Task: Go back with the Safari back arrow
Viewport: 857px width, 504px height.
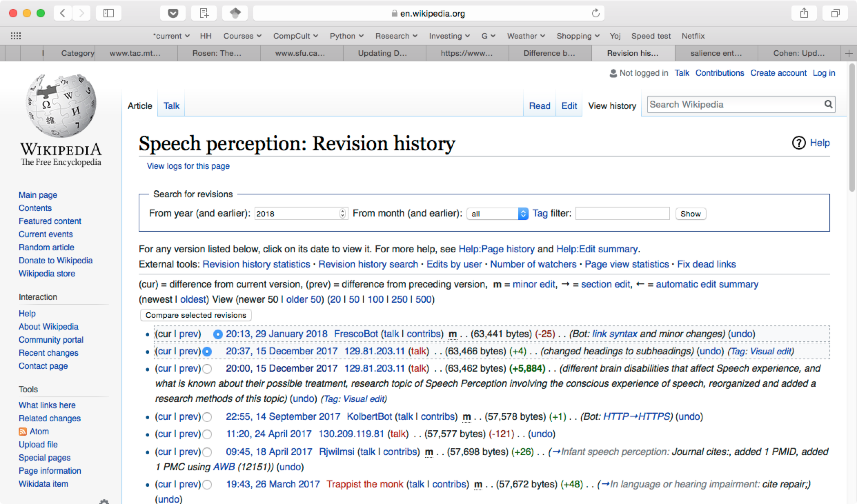Action: 63,13
